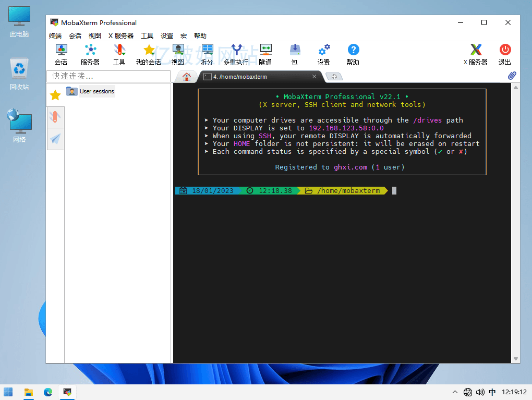Open a new tab with plus button

(x=334, y=77)
